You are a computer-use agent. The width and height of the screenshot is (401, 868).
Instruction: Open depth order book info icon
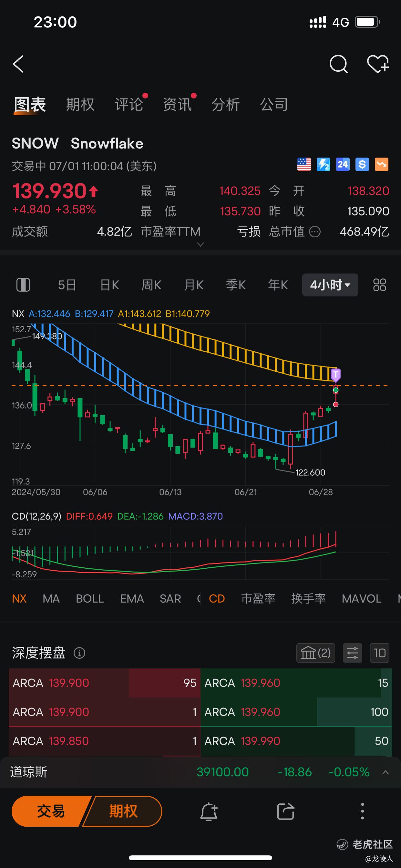79,653
